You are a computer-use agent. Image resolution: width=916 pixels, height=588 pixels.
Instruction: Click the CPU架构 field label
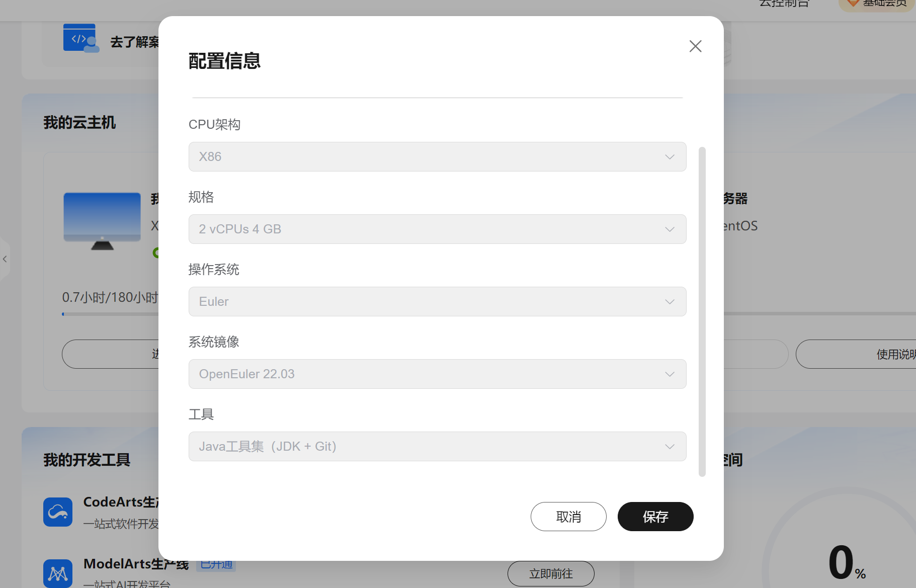coord(214,124)
